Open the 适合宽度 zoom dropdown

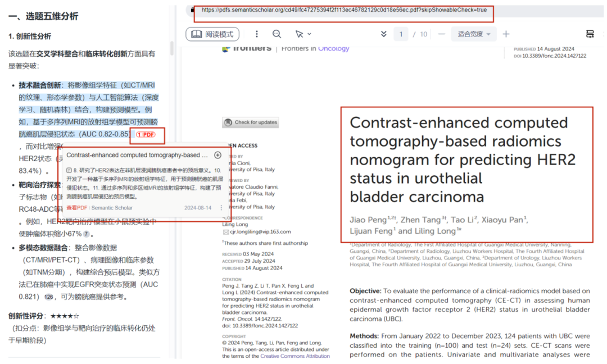tap(474, 34)
